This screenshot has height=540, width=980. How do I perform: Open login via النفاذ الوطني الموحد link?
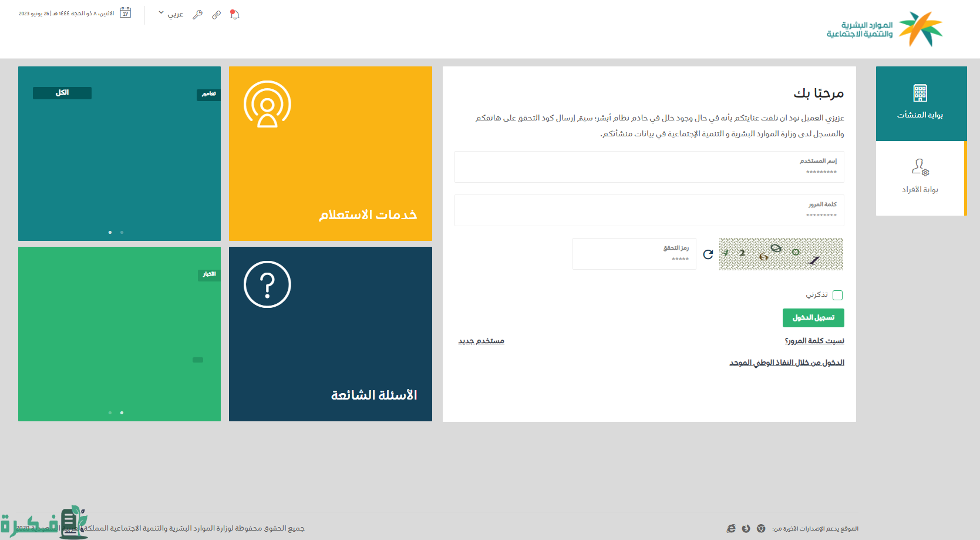[786, 363]
